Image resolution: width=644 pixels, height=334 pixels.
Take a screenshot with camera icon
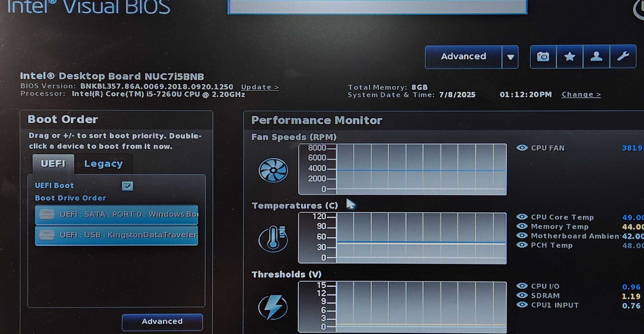pyautogui.click(x=543, y=57)
